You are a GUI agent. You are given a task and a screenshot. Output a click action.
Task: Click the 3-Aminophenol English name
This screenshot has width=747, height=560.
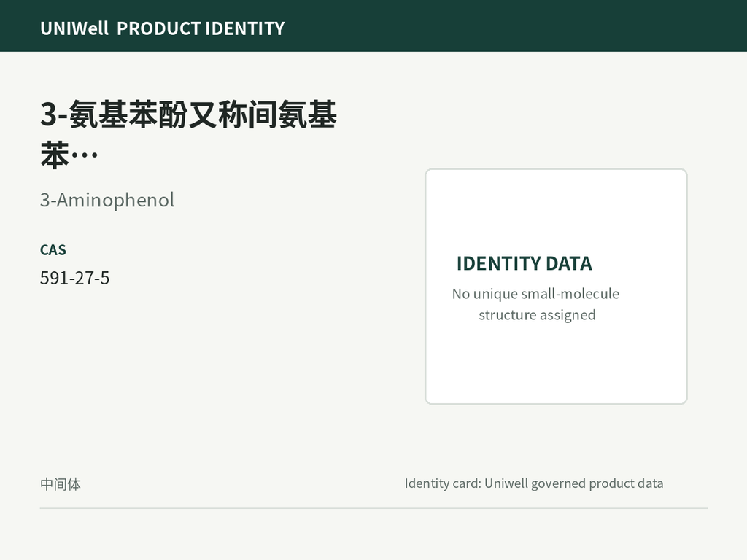107,200
